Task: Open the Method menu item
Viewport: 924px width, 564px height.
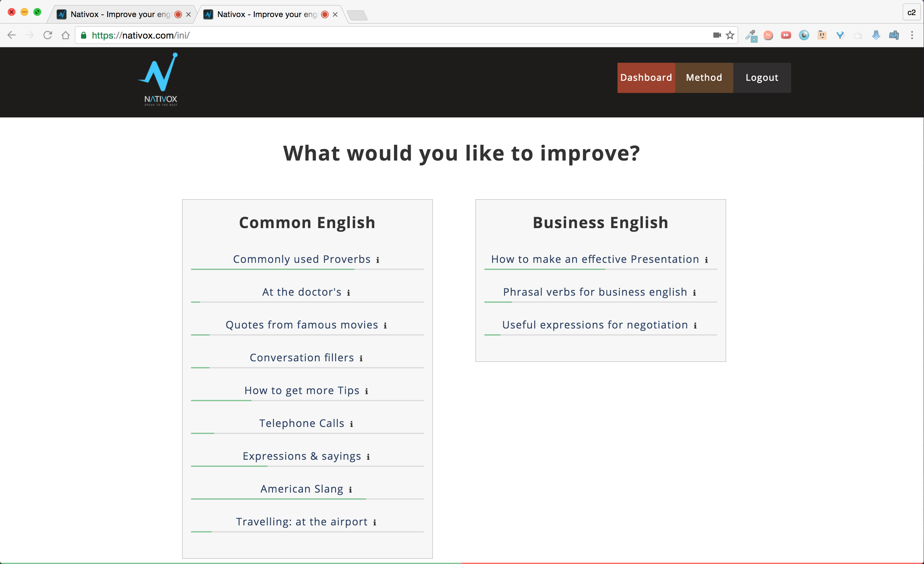Action: click(704, 78)
